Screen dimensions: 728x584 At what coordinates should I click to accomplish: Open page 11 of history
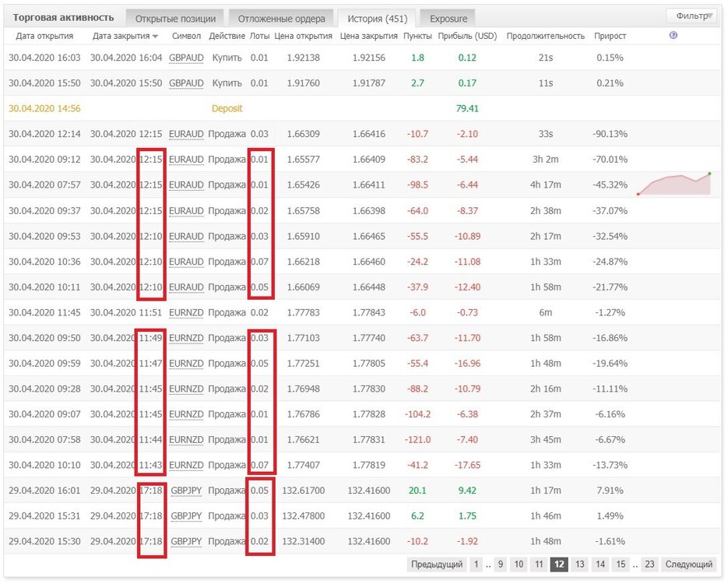pos(539,564)
